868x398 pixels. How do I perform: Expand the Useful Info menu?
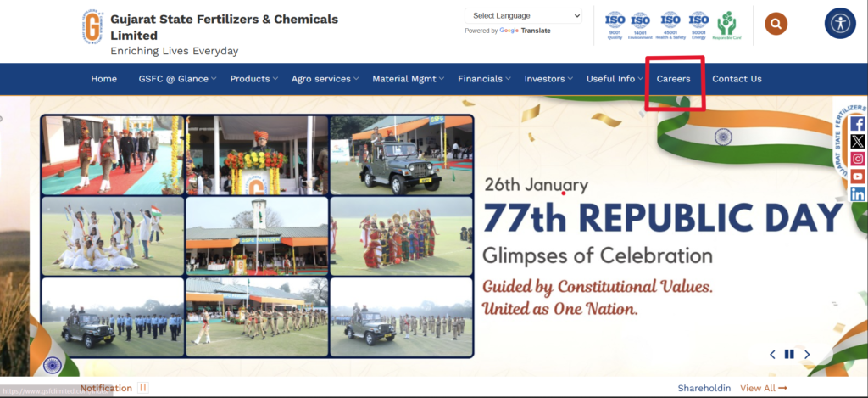[615, 79]
